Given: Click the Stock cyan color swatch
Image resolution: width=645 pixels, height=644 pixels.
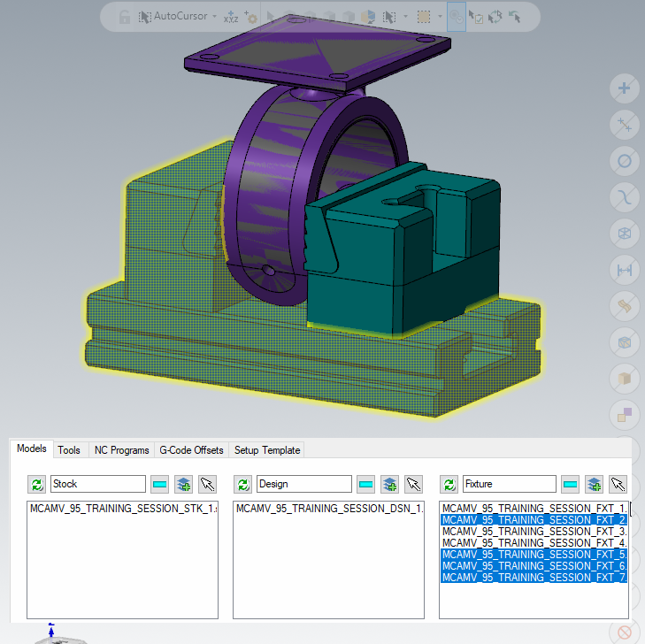Looking at the screenshot, I should [x=159, y=484].
